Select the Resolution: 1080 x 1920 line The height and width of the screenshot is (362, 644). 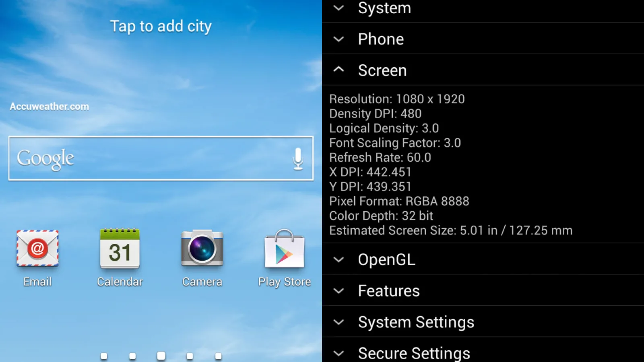pyautogui.click(x=397, y=99)
